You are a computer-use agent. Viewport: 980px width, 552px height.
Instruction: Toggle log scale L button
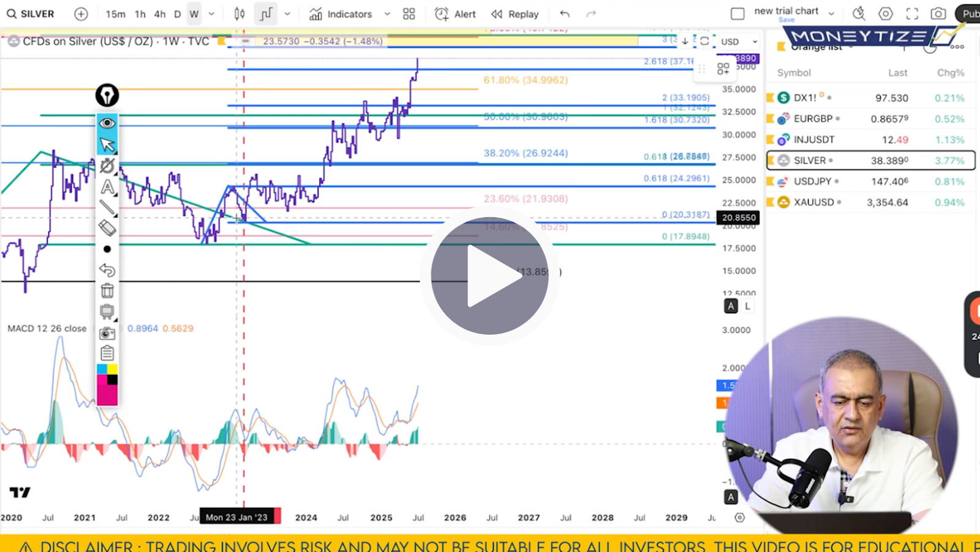point(747,306)
